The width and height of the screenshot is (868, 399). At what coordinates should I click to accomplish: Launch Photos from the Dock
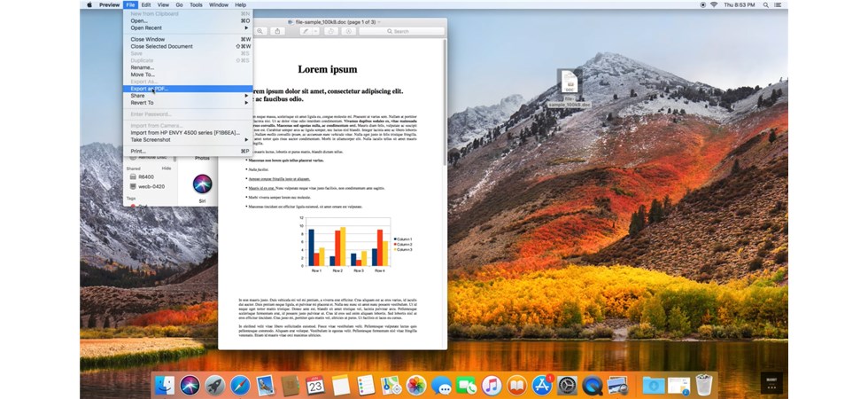tap(416, 385)
